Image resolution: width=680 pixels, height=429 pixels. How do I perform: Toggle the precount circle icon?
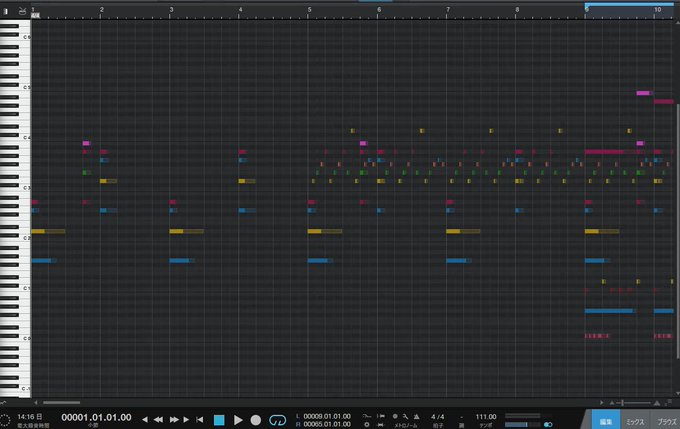click(395, 416)
